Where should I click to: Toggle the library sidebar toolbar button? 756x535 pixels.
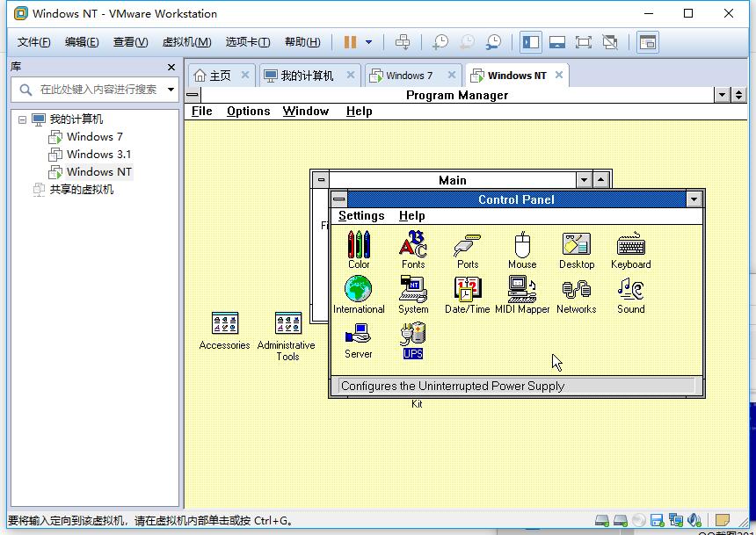[x=530, y=42]
